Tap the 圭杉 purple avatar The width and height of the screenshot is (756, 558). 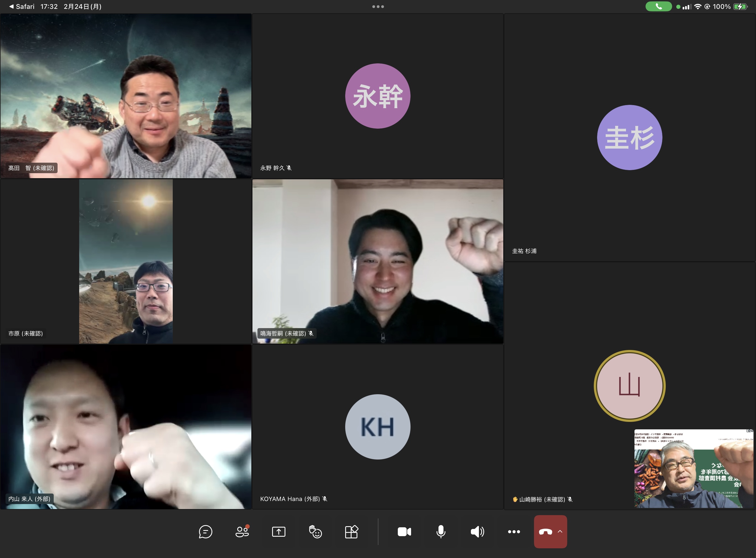pyautogui.click(x=629, y=137)
